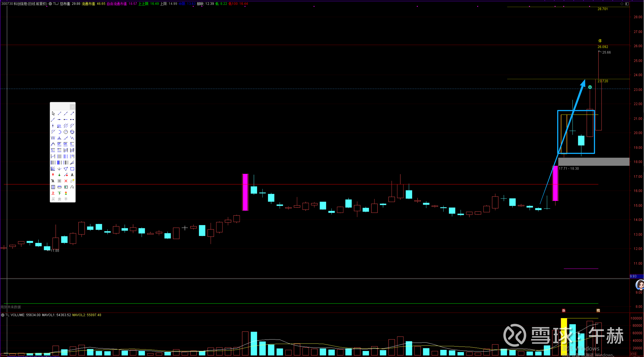Screen dimensions: 644x357
Task: Select the W wave pattern tool
Action: pyautogui.click(x=53, y=138)
